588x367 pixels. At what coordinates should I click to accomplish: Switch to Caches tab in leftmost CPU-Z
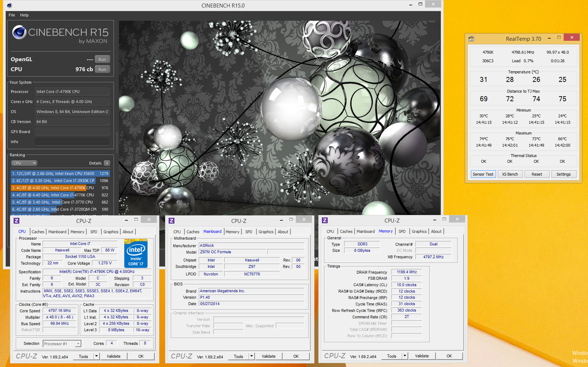tap(38, 232)
